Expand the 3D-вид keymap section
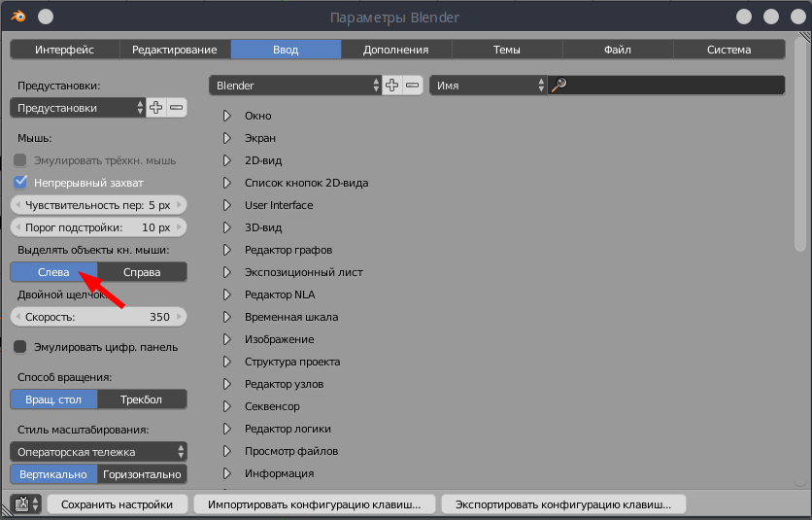 coord(227,227)
